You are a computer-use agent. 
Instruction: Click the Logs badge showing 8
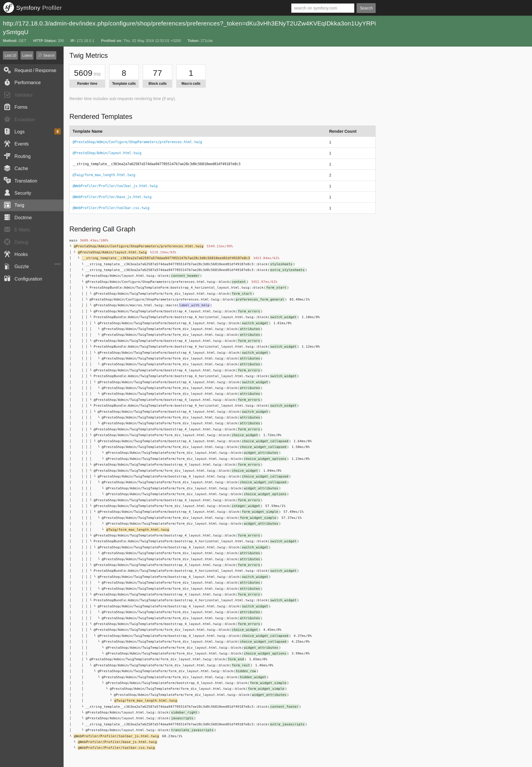point(57,131)
